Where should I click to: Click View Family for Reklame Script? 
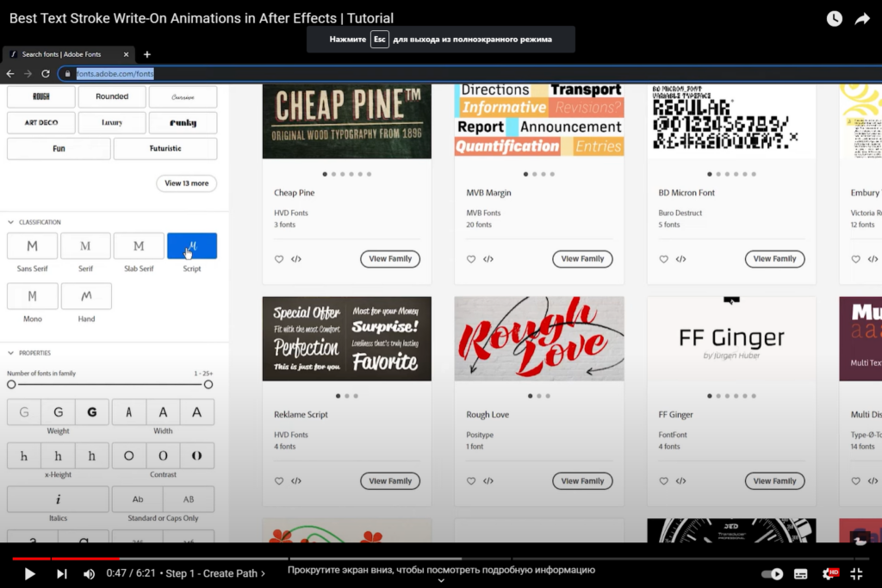(x=390, y=481)
